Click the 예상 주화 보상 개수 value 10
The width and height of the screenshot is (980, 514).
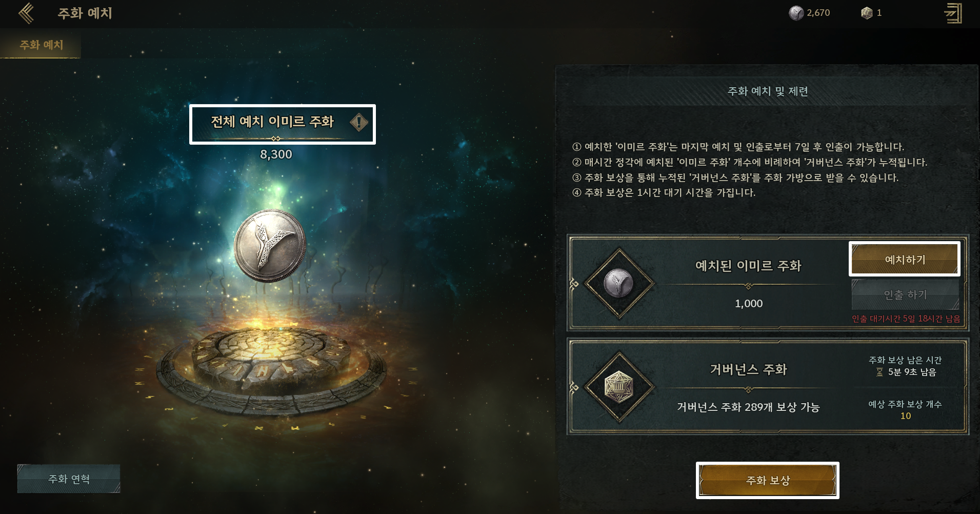point(906,416)
